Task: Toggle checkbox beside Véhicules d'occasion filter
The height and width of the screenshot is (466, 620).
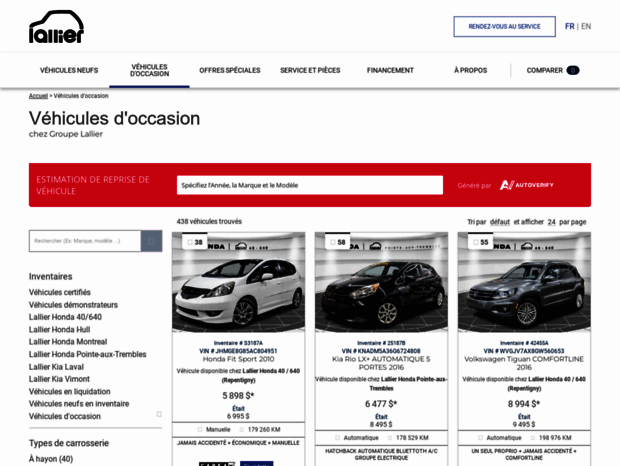Action: (159, 414)
